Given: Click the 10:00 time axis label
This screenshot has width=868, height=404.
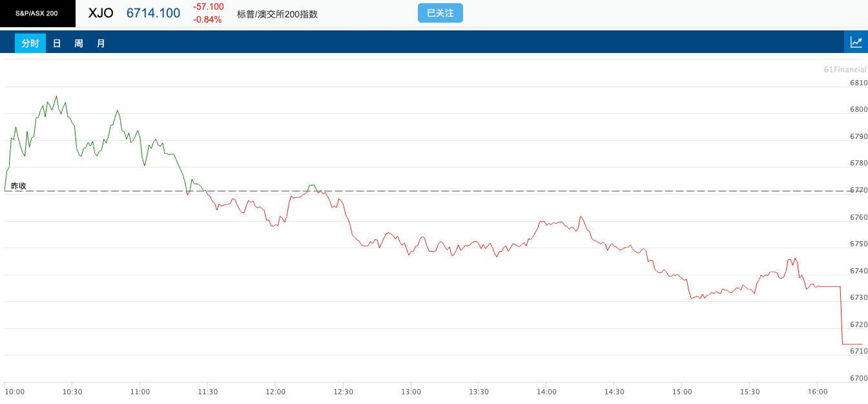Looking at the screenshot, I should click(14, 392).
